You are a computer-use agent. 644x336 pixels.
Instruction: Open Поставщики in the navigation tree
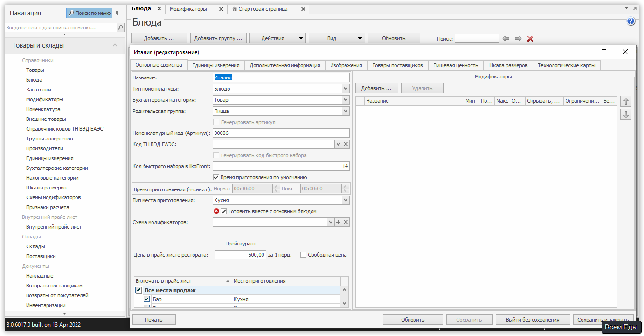pos(41,256)
